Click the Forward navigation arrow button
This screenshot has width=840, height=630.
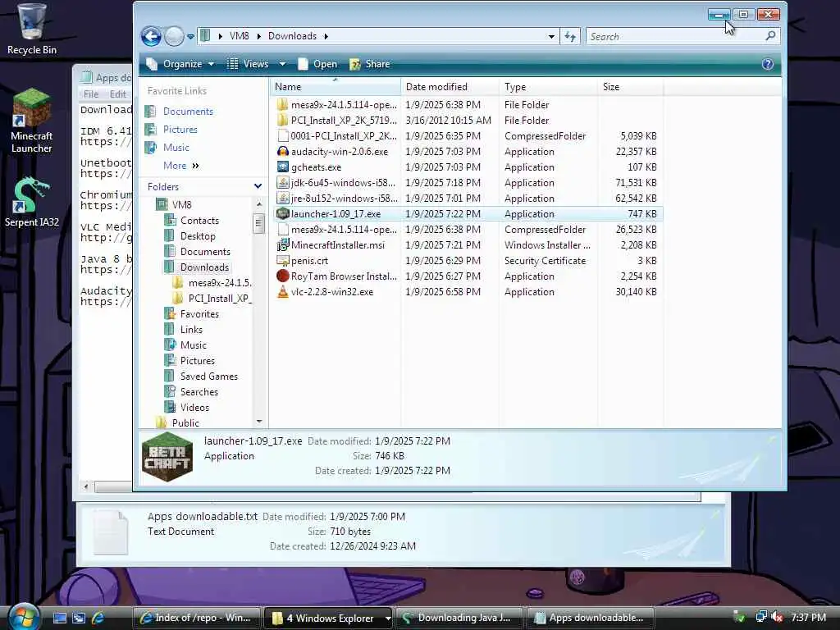[174, 36]
